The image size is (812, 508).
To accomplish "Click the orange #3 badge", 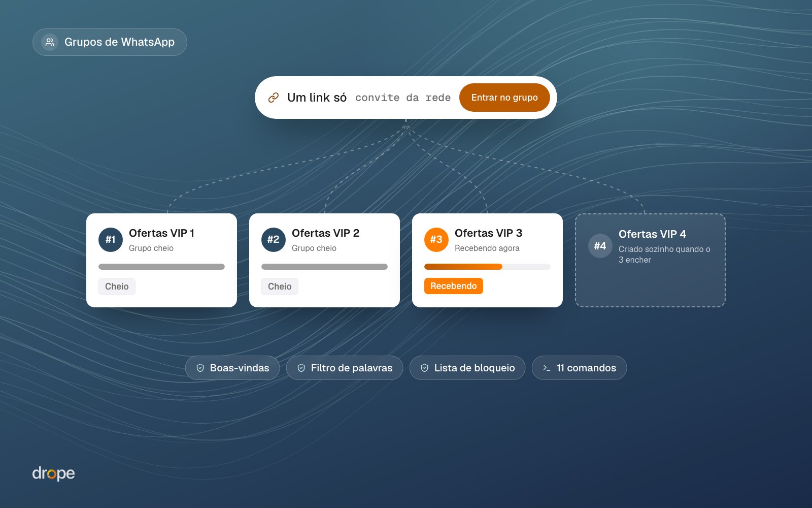I will click(436, 240).
